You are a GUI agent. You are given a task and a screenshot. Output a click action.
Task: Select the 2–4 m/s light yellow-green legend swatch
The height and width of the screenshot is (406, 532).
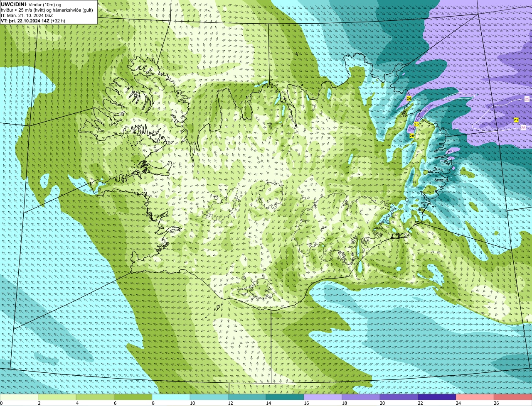(57, 397)
